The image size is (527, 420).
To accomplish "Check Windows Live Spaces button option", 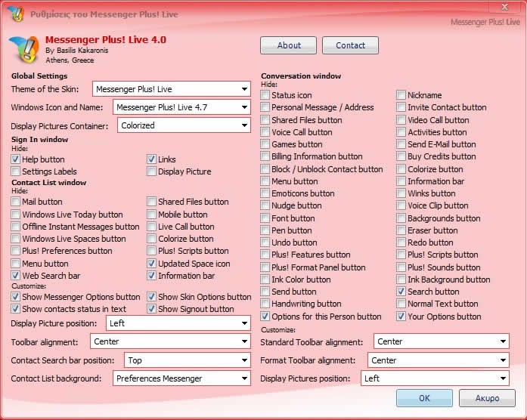I will point(15,239).
